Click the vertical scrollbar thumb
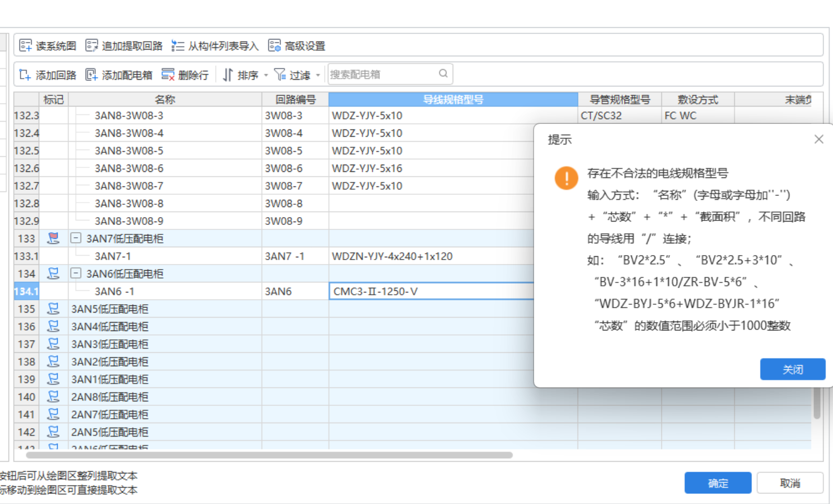The height and width of the screenshot is (504, 833). 817,403
